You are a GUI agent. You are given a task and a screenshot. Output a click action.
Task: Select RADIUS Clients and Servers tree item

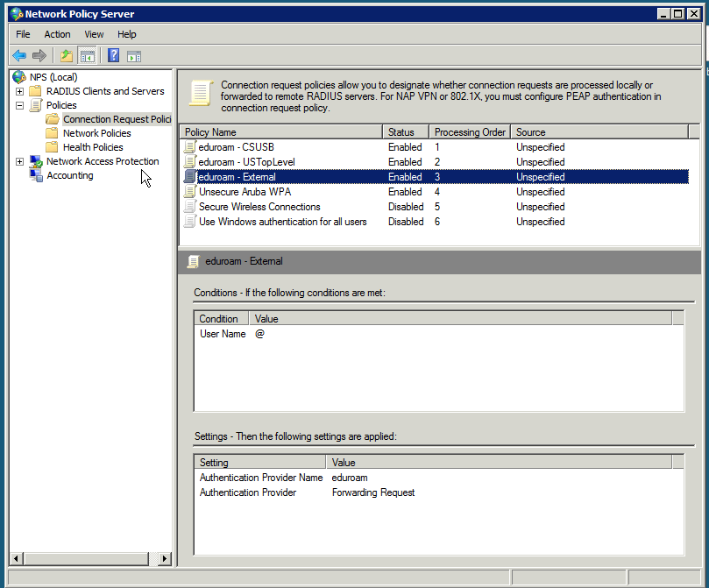(x=105, y=91)
